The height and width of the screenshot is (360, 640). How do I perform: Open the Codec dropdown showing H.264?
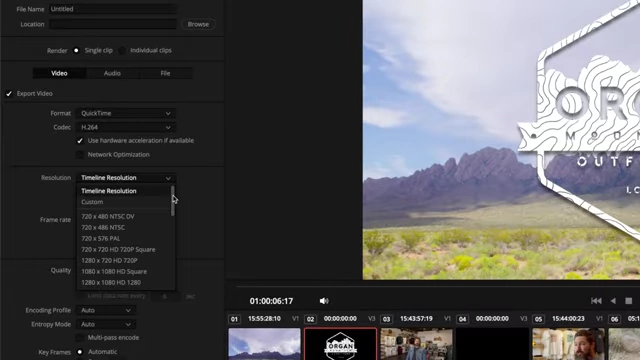pos(126,127)
